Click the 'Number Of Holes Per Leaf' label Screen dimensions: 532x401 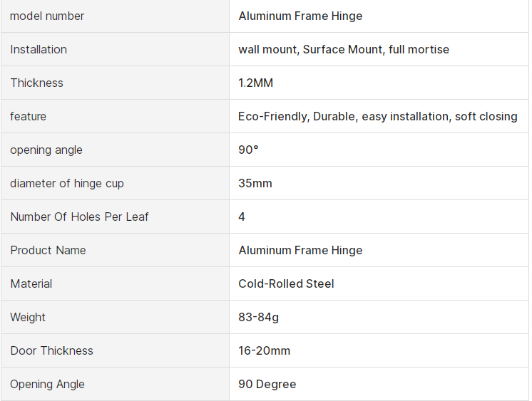click(x=79, y=217)
